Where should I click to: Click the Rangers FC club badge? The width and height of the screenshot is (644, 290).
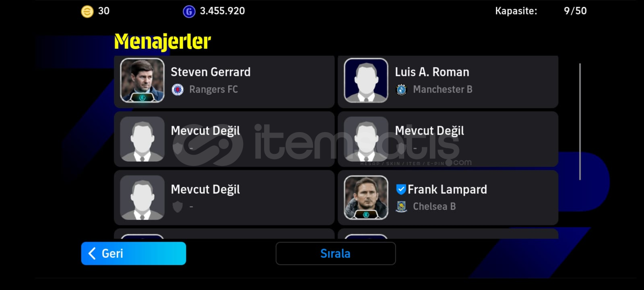click(178, 89)
